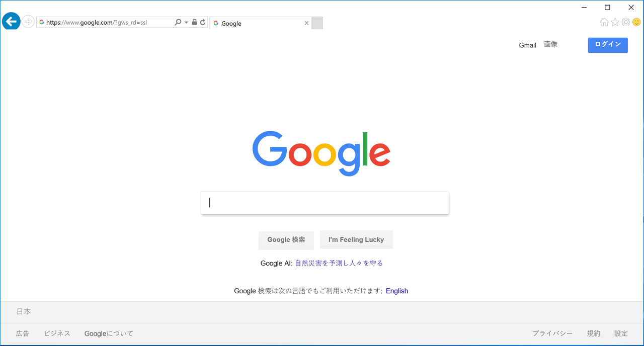Click the I'm Feeling Lucky button

click(x=356, y=240)
